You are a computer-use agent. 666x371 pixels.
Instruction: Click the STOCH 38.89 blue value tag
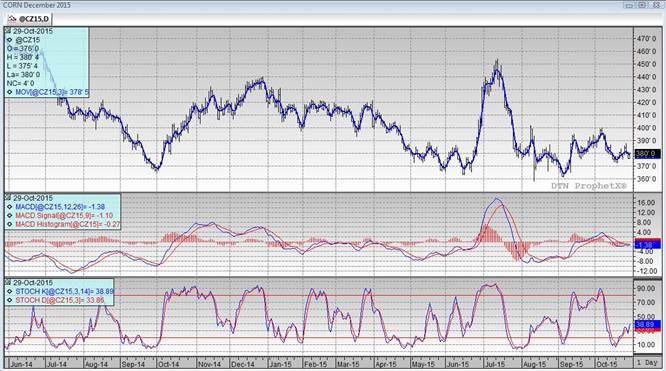(647, 324)
